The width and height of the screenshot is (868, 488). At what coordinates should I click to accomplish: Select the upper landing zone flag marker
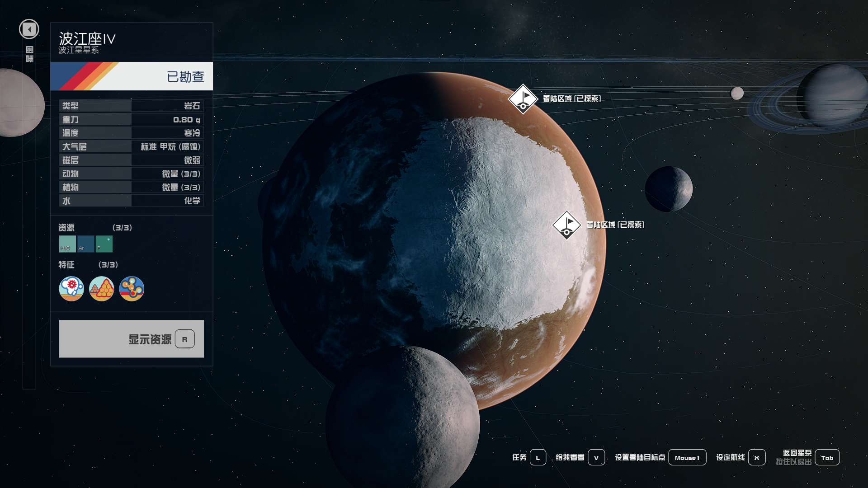coord(523,99)
